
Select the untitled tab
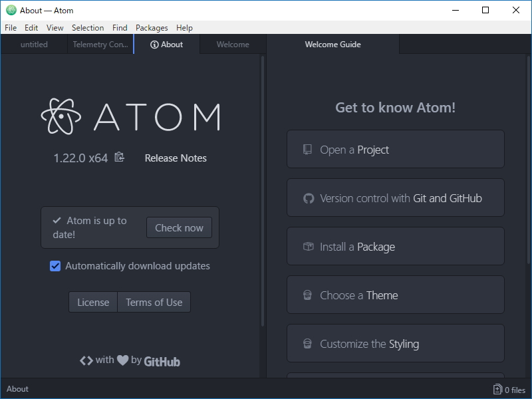[x=33, y=45]
